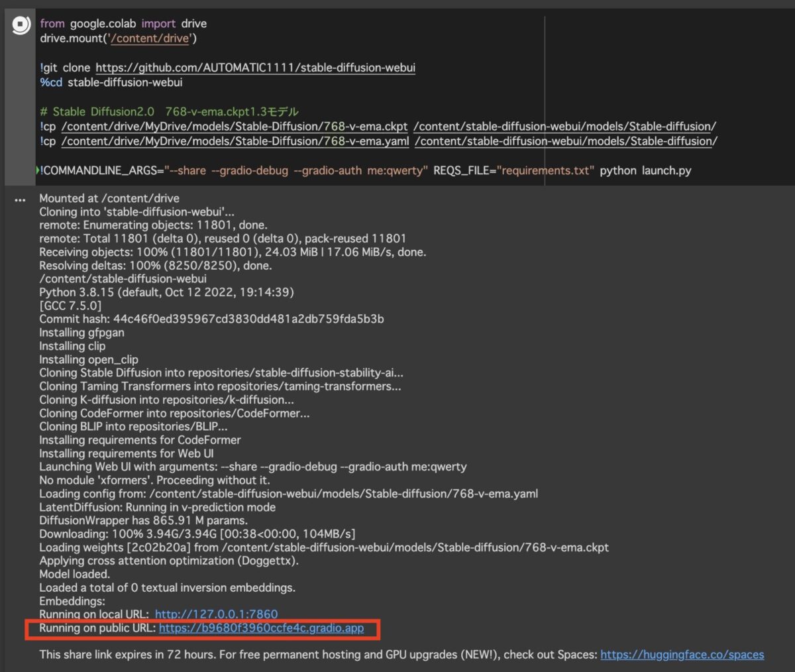The image size is (795, 672).
Task: Click the '[GCC 7.5.0]' output line
Action: (x=70, y=306)
